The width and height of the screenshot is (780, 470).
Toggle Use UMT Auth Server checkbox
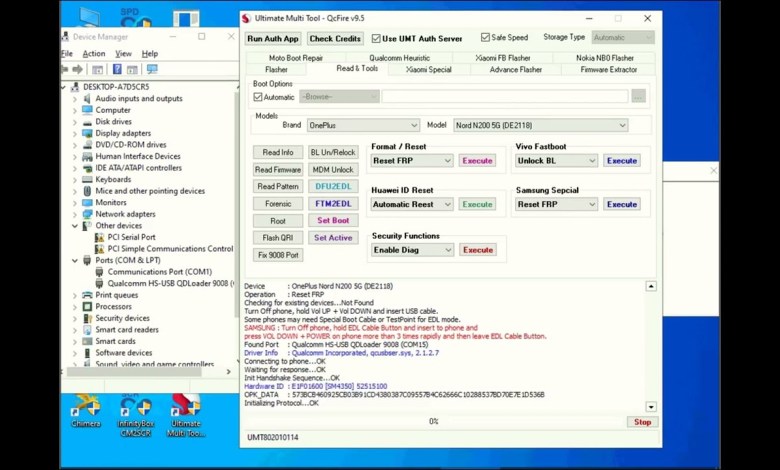[x=376, y=38]
